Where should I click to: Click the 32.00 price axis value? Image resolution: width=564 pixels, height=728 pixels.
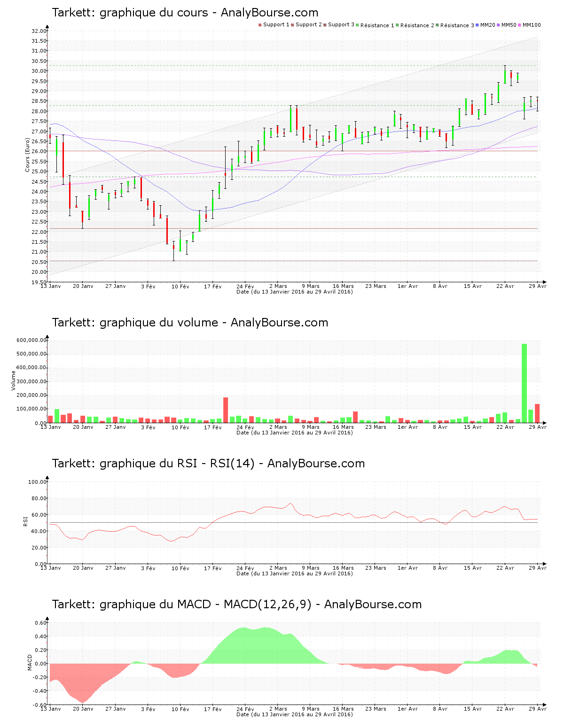pyautogui.click(x=39, y=31)
